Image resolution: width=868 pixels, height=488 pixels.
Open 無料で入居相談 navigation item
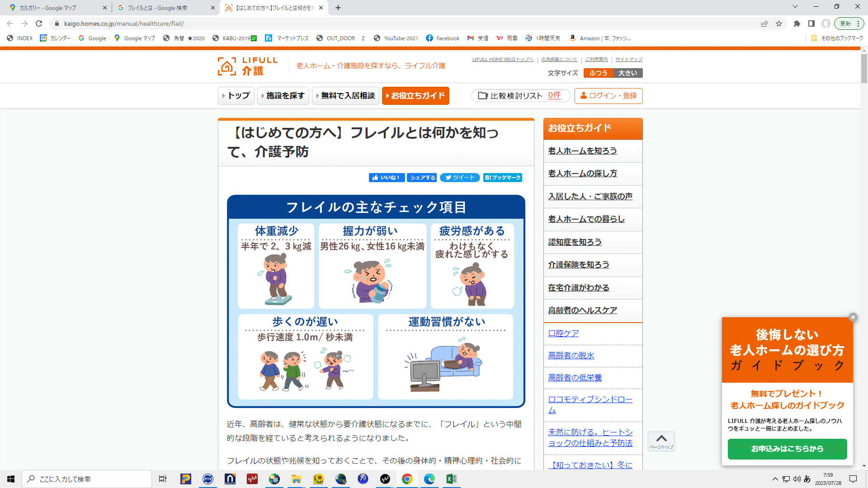345,96
